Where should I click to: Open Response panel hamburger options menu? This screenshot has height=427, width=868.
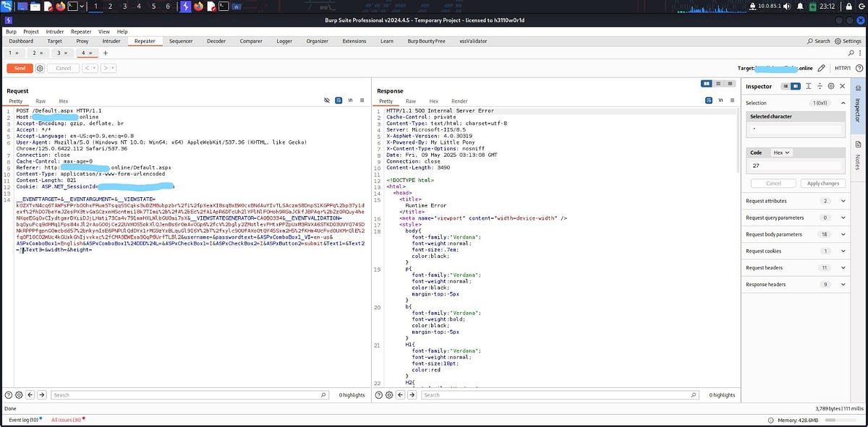pos(732,101)
